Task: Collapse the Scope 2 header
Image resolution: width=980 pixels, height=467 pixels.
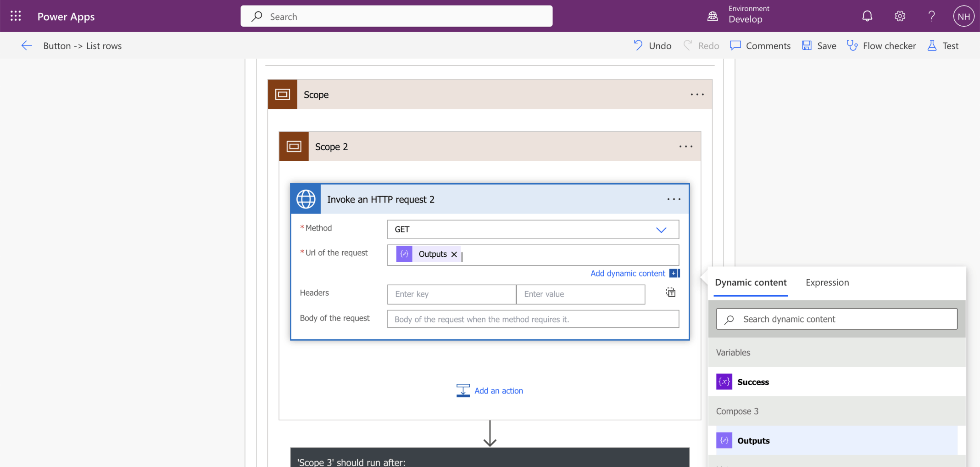Action: (490, 146)
